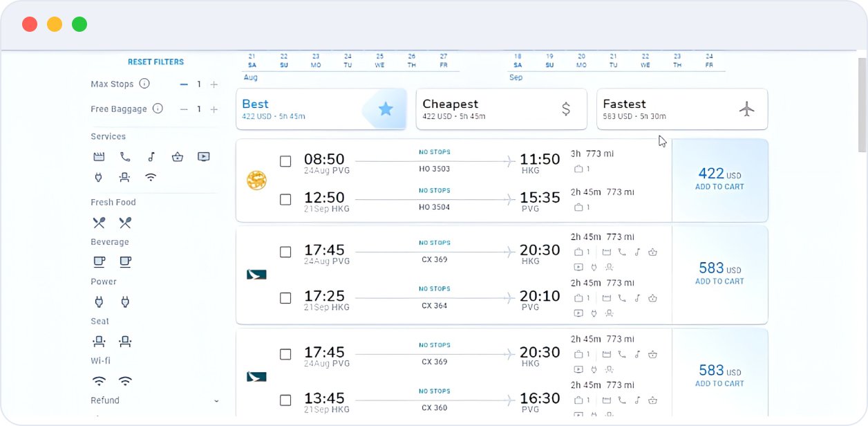Tick the checkbox for the 12:50 HKG departure
Image resolution: width=868 pixels, height=426 pixels.
coord(285,199)
